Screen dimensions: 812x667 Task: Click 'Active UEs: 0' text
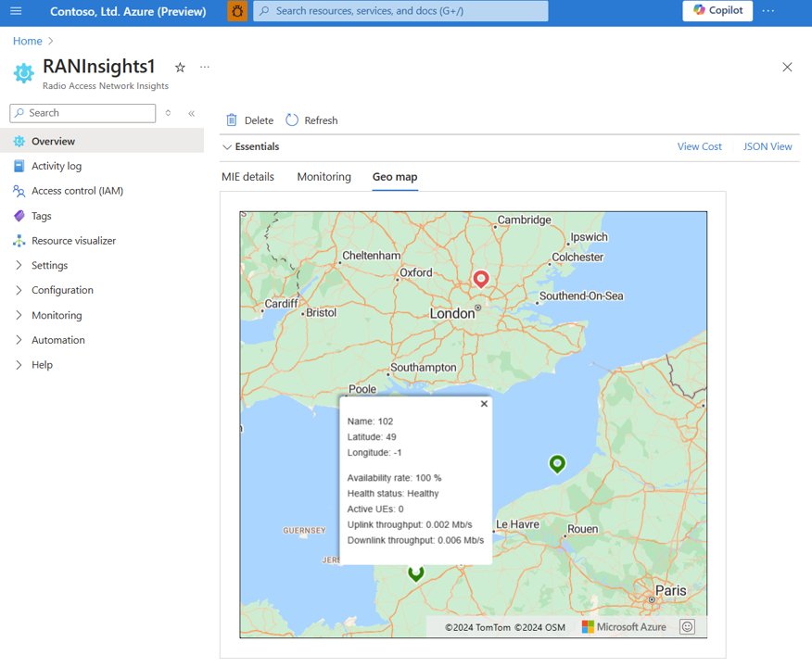click(374, 509)
